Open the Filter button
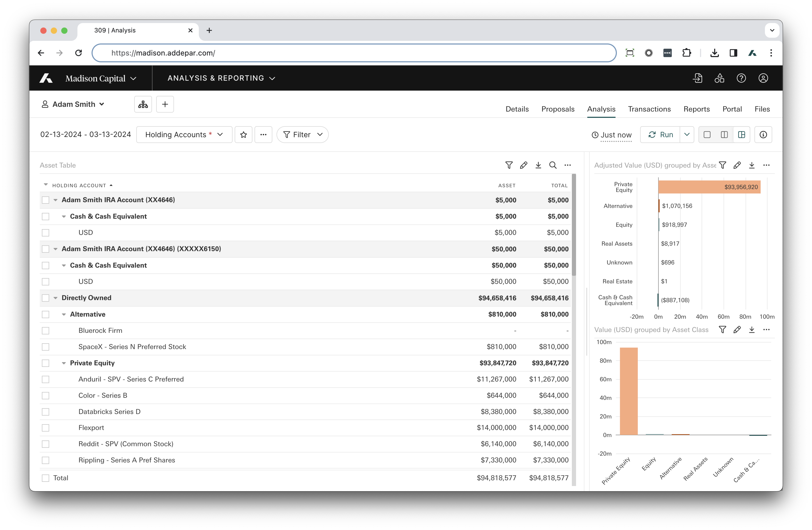Viewport: 812px width, 530px height. click(302, 135)
